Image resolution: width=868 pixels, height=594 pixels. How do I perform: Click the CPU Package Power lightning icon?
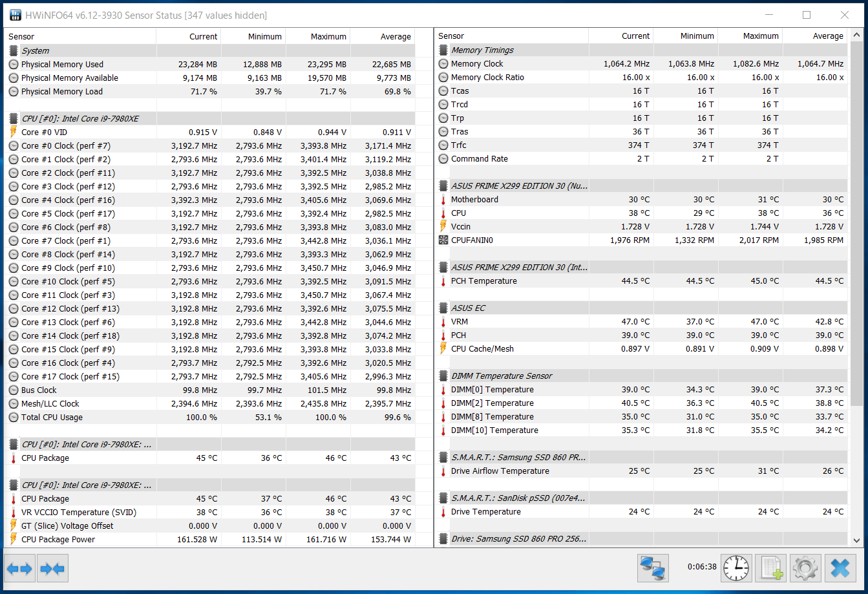click(14, 539)
